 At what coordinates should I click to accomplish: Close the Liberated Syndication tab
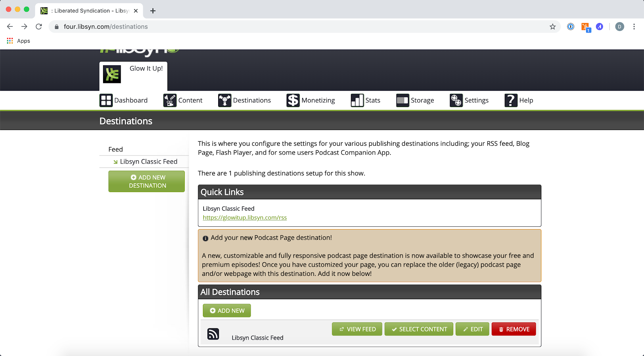(136, 11)
